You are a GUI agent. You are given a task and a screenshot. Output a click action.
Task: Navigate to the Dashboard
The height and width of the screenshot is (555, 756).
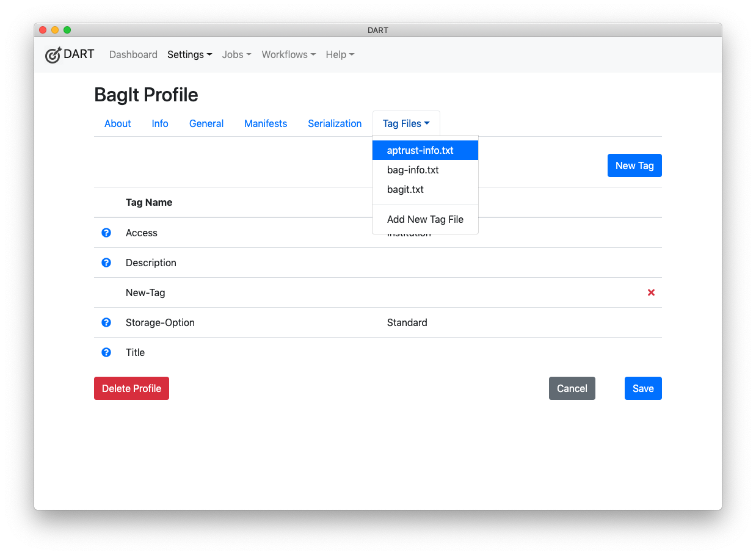pyautogui.click(x=133, y=54)
